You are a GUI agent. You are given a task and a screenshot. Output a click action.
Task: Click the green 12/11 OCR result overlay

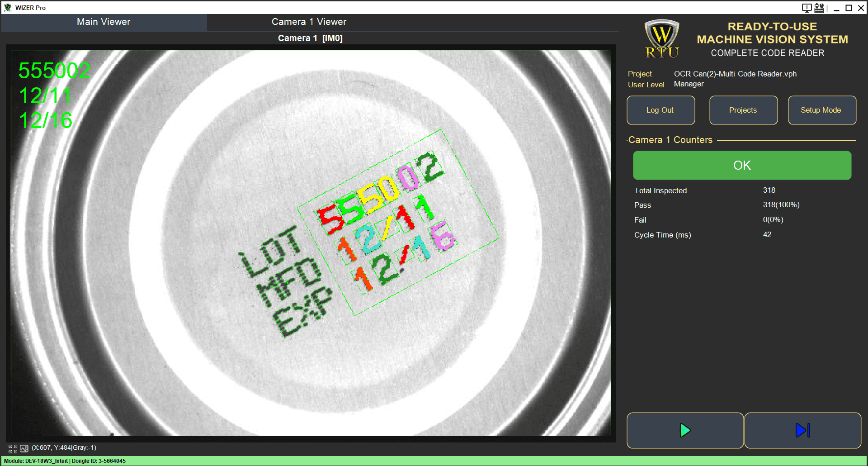45,96
